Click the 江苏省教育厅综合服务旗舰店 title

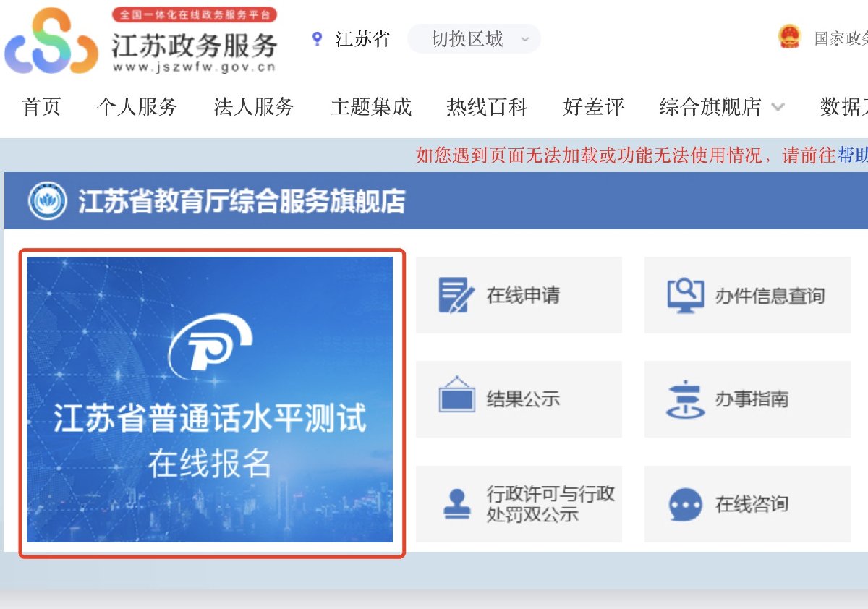click(x=242, y=201)
